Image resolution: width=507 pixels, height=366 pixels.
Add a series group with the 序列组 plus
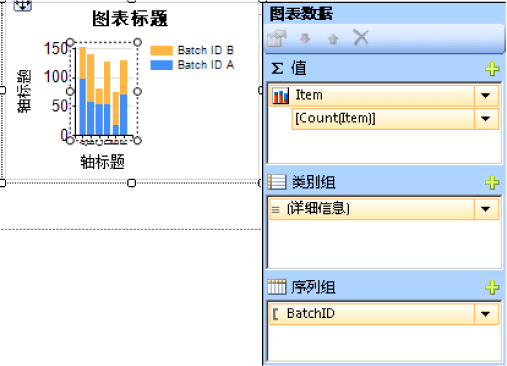[x=492, y=287]
